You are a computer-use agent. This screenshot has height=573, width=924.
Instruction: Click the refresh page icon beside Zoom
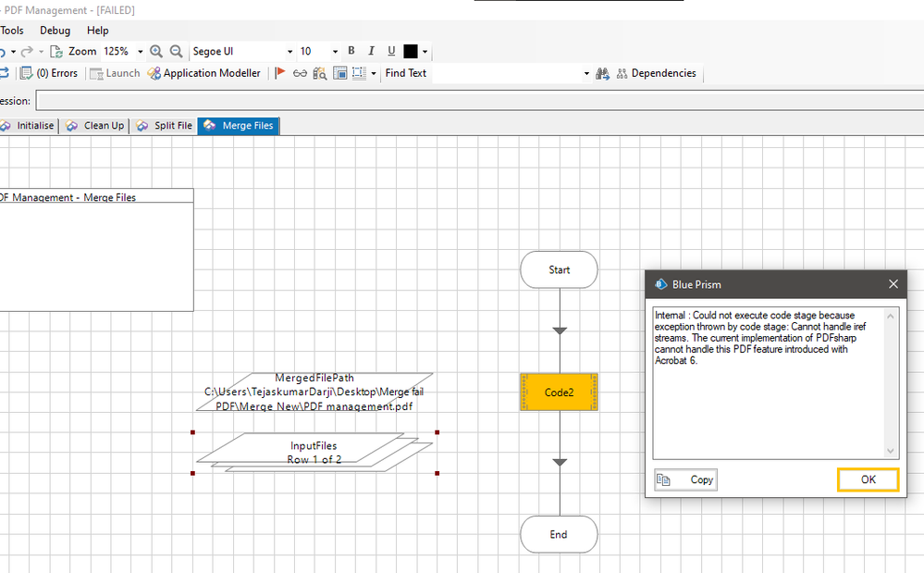coord(56,52)
